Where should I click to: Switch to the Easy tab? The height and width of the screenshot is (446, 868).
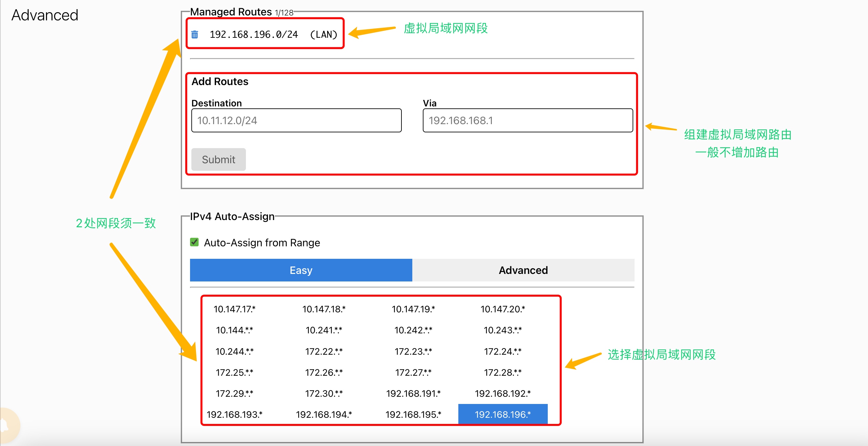click(301, 270)
